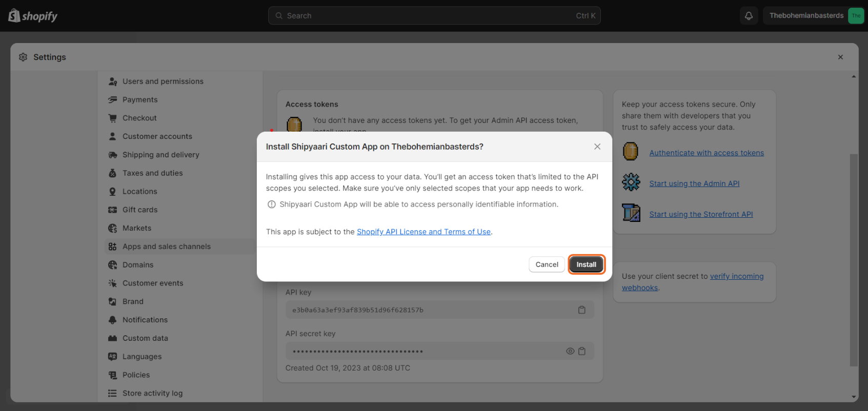
Task: Click the Languages icon
Action: tap(113, 357)
